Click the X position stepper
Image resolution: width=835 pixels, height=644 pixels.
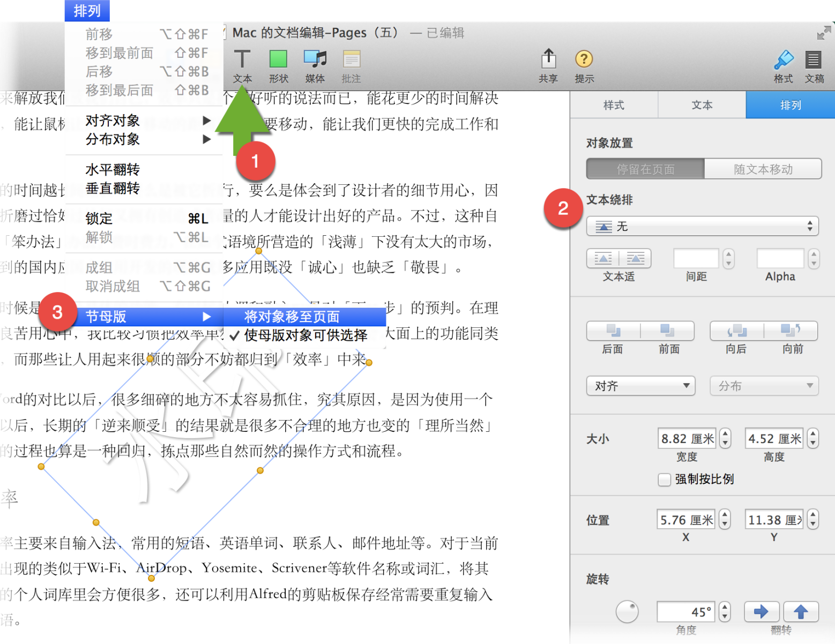(725, 519)
